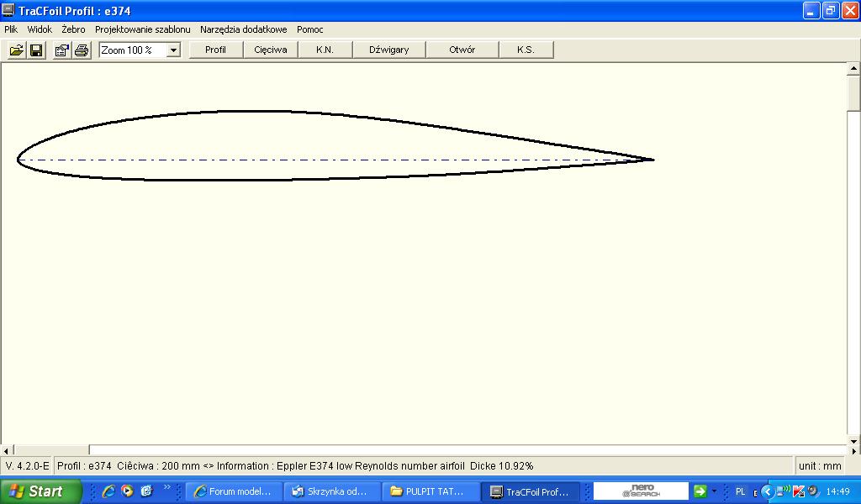Click the Open file folder icon

pyautogui.click(x=16, y=50)
